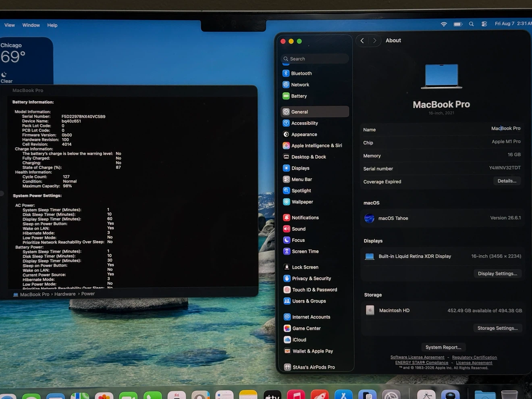Viewport: 532px width, 399px height.
Task: Click the Maximum Capacity 98% line
Action: point(47,186)
